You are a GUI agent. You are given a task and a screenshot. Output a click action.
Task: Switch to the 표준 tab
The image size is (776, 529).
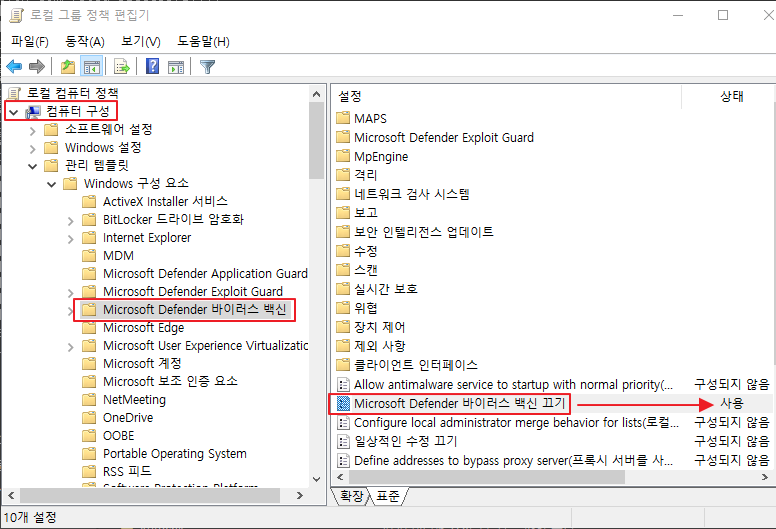pyautogui.click(x=388, y=496)
